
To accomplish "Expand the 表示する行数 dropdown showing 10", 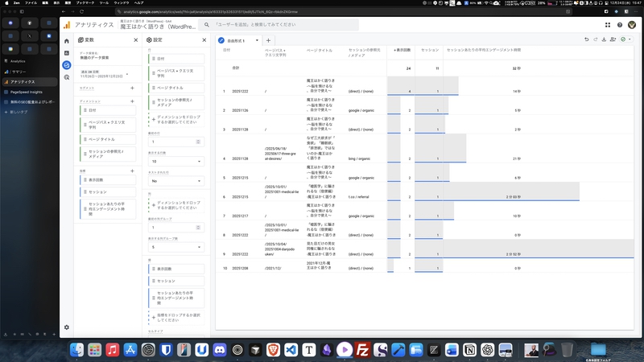I will (x=176, y=161).
